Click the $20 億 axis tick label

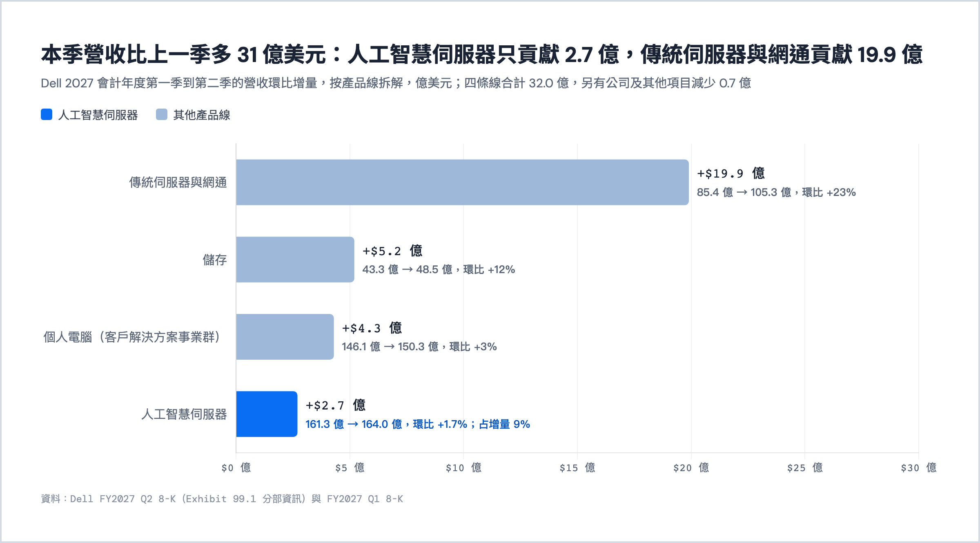click(x=691, y=467)
